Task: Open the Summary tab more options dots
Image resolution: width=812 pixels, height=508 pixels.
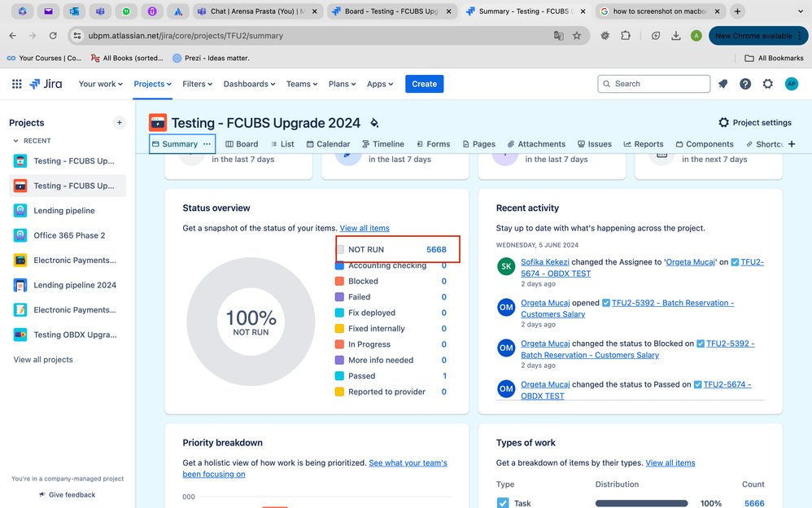Action: [207, 144]
